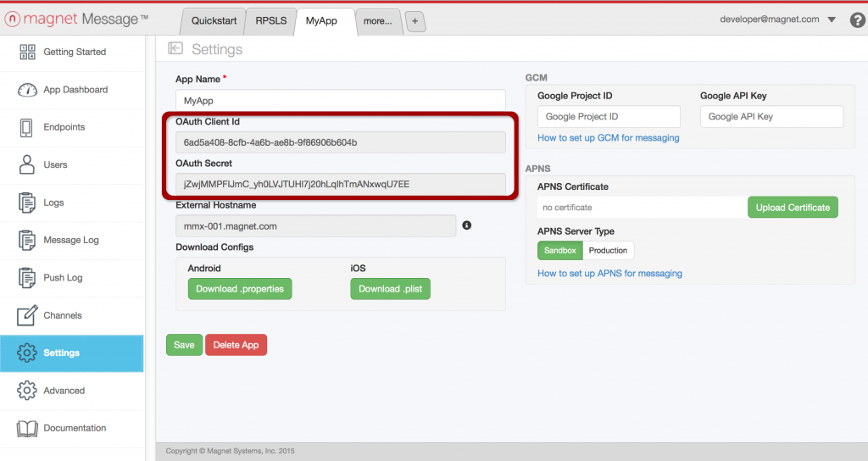Image resolution: width=868 pixels, height=461 pixels.
Task: Click the External Hostname info icon
Action: point(467,225)
